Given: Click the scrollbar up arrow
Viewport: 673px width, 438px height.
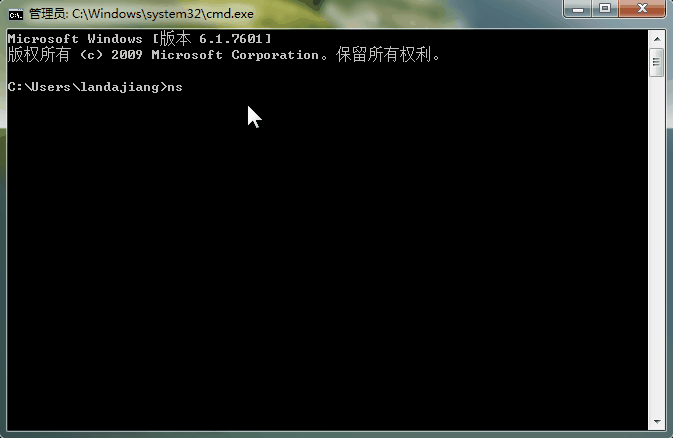Looking at the screenshot, I should click(x=657, y=39).
